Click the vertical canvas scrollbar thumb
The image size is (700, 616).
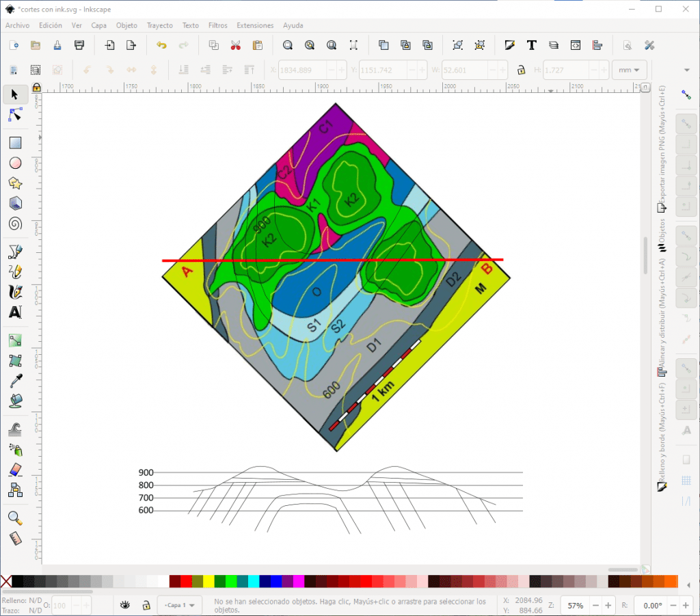[645, 255]
